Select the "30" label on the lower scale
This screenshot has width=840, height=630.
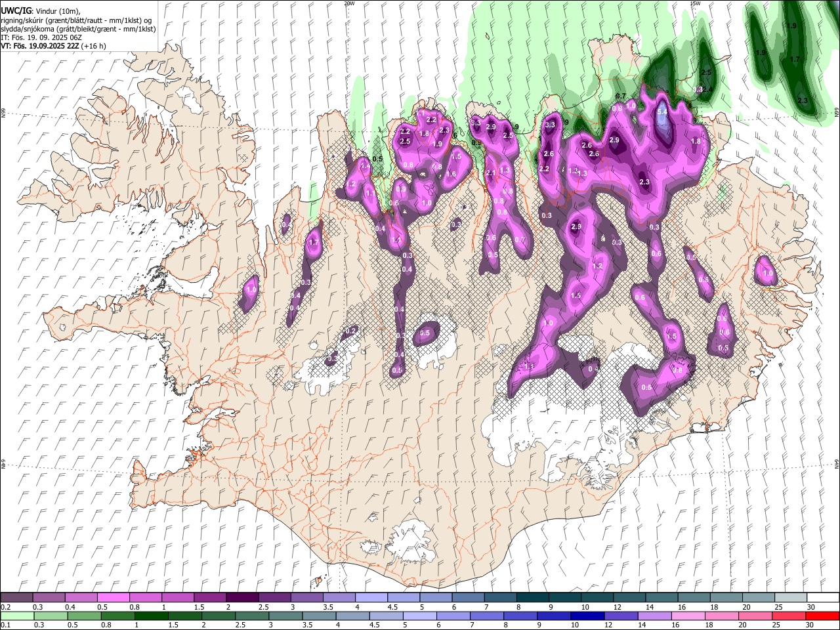pos(810,625)
